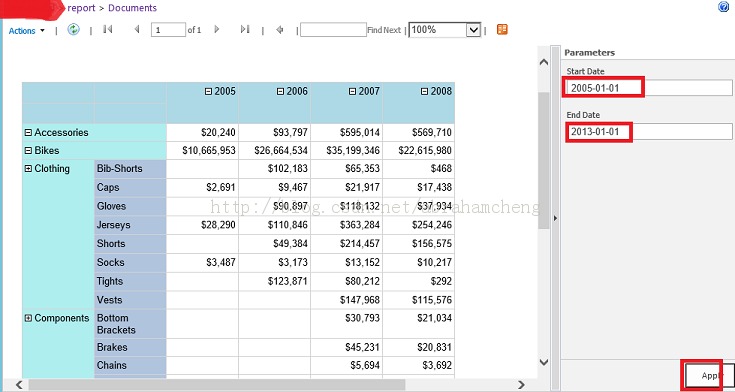The image size is (735, 392).
Task: Open the help icon in top corner
Action: pyautogui.click(x=723, y=7)
